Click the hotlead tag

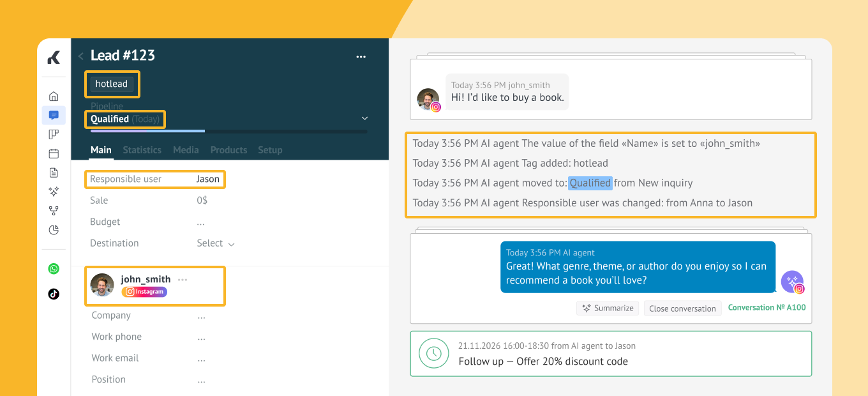click(112, 84)
